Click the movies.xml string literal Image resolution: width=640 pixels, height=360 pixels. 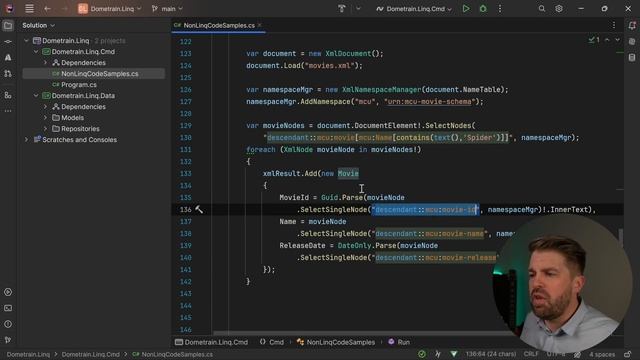click(331, 66)
